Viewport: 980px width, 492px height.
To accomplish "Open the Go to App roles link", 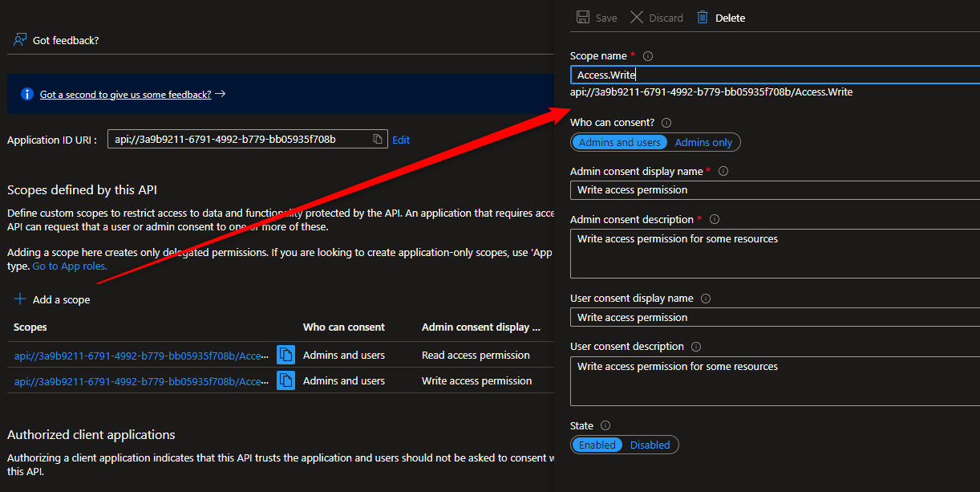I will click(70, 266).
